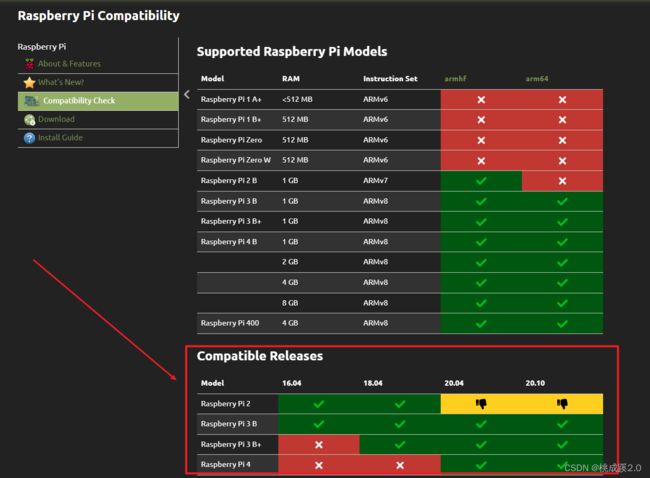Click the raspberry icon beside About & Features
The image size is (650, 478).
point(29,64)
